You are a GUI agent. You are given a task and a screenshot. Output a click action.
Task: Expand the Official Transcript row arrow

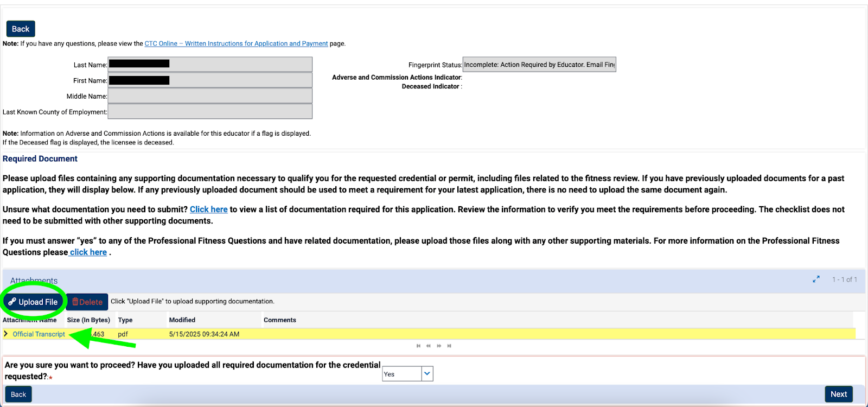(x=6, y=334)
